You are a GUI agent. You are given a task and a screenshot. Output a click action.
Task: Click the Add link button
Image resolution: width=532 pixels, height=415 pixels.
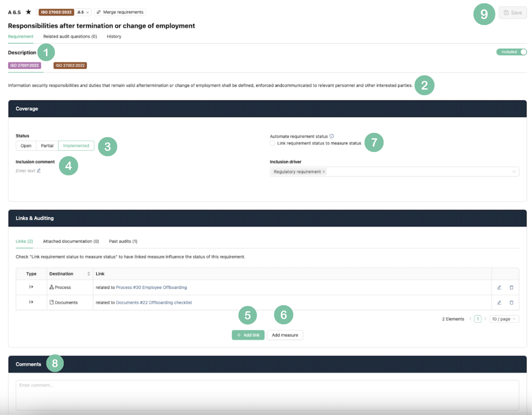coord(248,335)
